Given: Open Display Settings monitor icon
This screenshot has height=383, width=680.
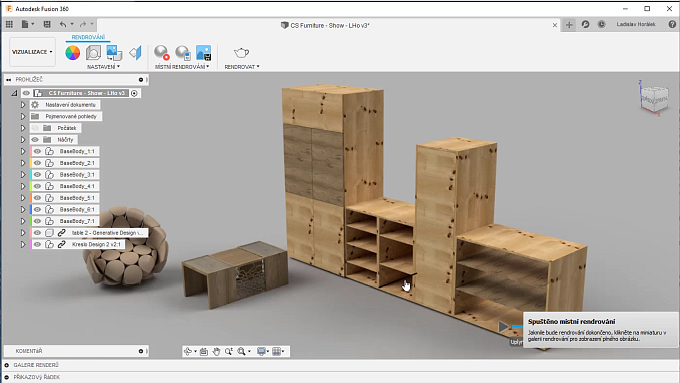Looking at the screenshot, I should point(261,351).
